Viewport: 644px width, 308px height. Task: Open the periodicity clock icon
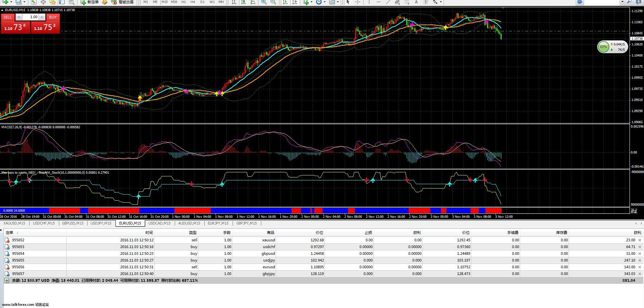click(x=319, y=2)
